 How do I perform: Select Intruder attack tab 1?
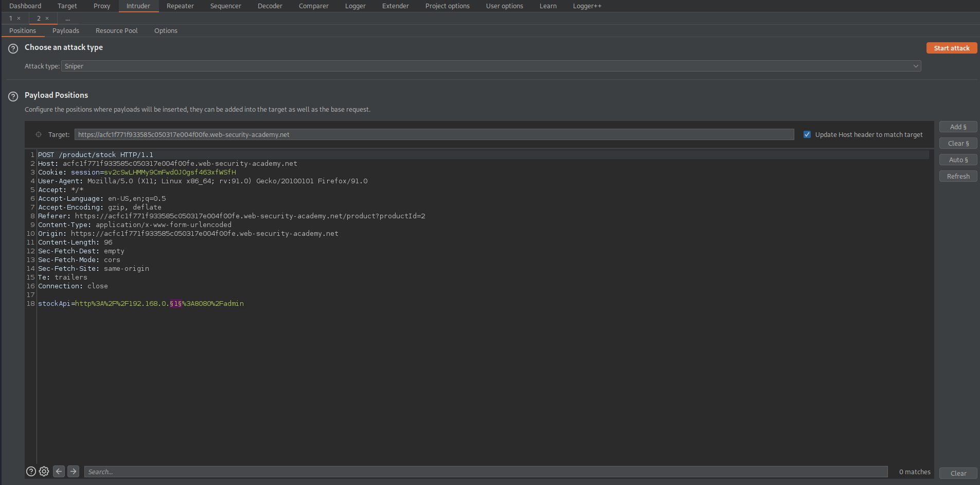[x=11, y=18]
